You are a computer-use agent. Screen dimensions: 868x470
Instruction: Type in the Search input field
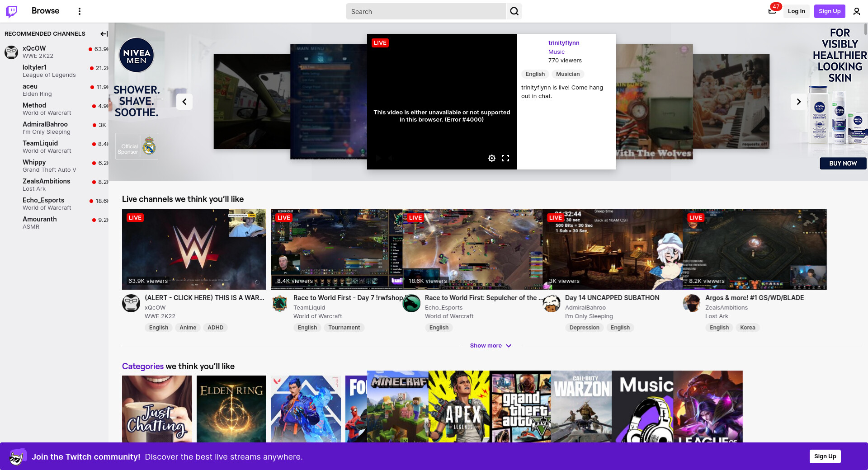click(426, 12)
